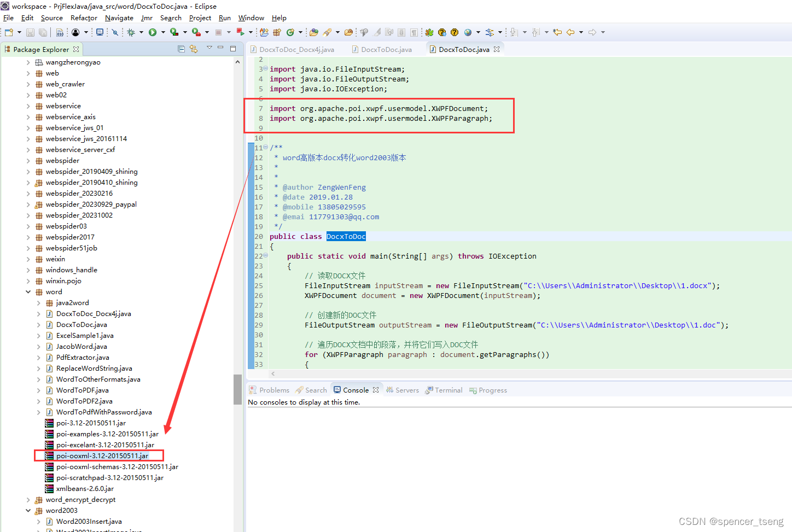The height and width of the screenshot is (532, 792).
Task: Open the Run button dropdown arrow
Action: (164, 32)
